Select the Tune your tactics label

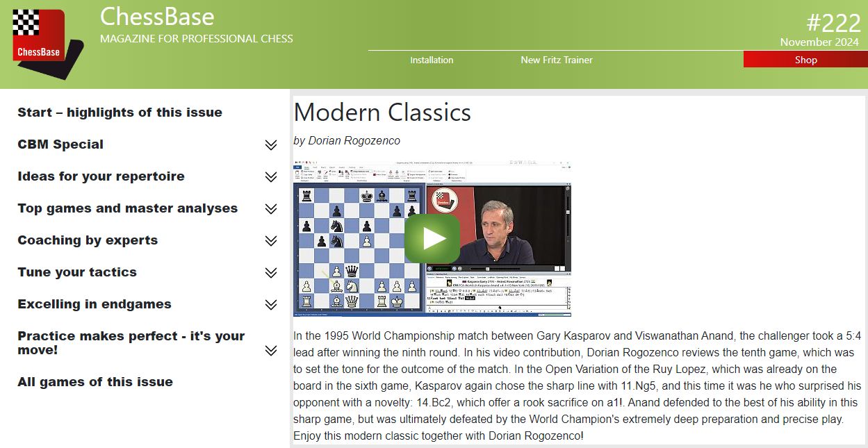coord(77,272)
